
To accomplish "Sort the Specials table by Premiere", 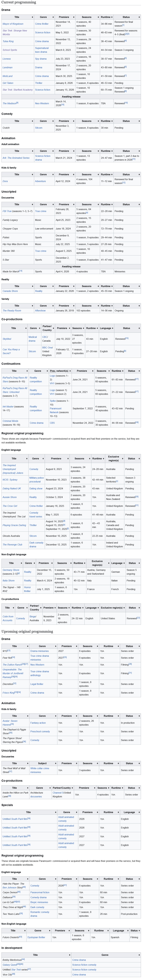I will click(x=88, y=812).
